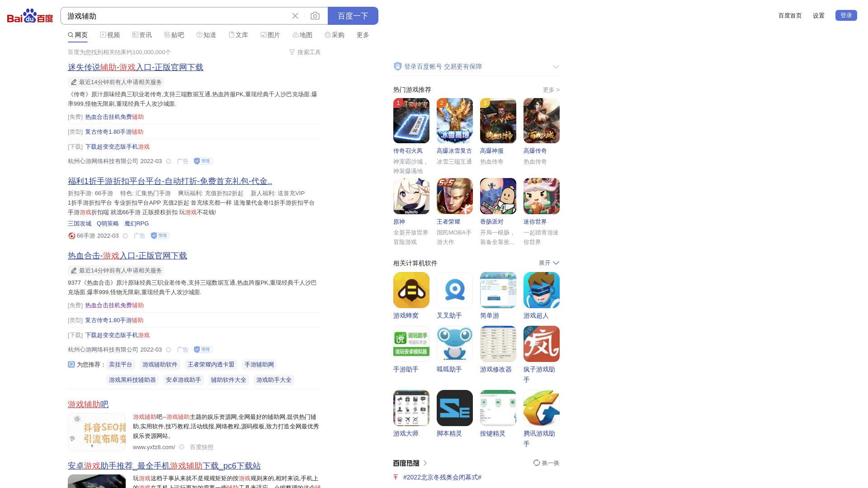Screen dimensions: 868x488
Task: Switch to the 采购 tab
Action: (x=335, y=35)
